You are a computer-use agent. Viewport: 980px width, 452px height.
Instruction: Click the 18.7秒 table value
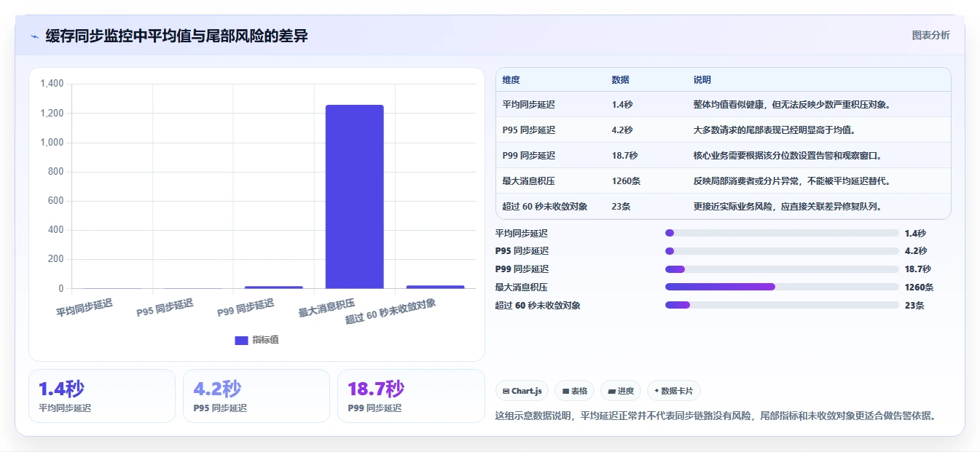[624, 156]
